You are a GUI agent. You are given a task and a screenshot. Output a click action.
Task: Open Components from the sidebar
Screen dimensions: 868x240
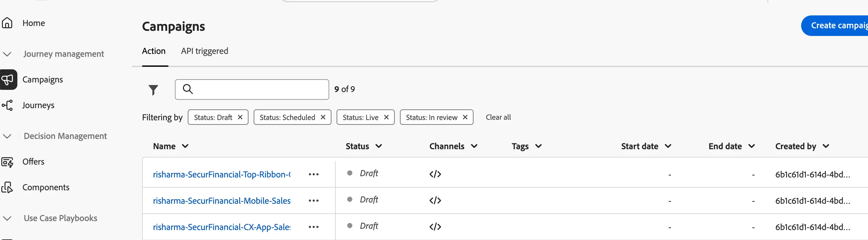(46, 187)
